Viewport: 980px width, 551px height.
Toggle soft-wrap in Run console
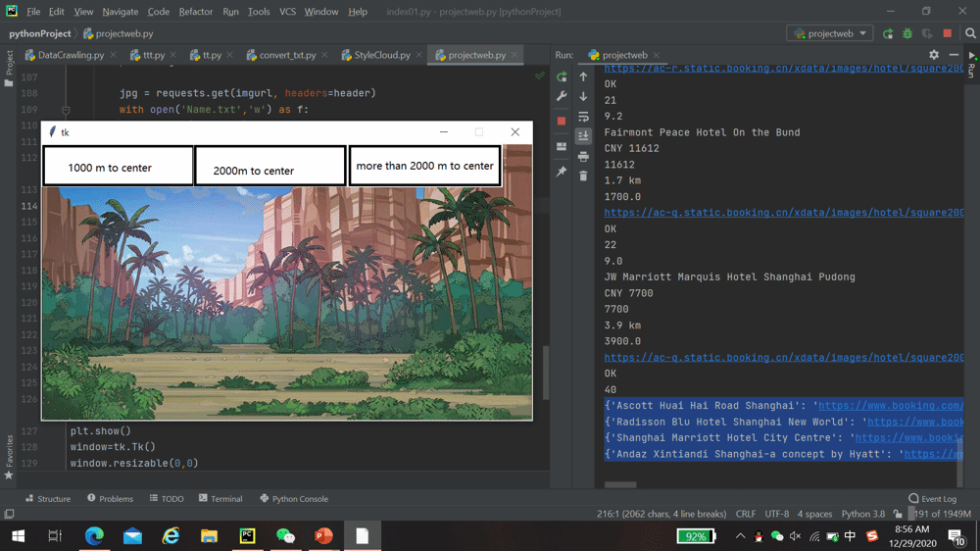[583, 117]
